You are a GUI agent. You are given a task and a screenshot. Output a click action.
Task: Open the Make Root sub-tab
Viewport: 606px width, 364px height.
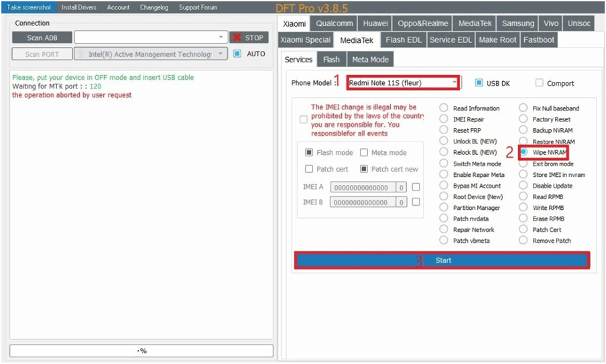(497, 40)
